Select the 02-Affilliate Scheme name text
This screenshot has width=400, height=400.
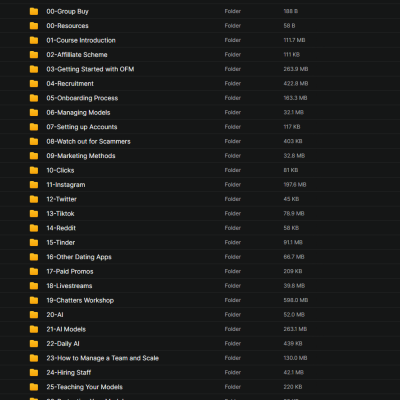coord(77,55)
